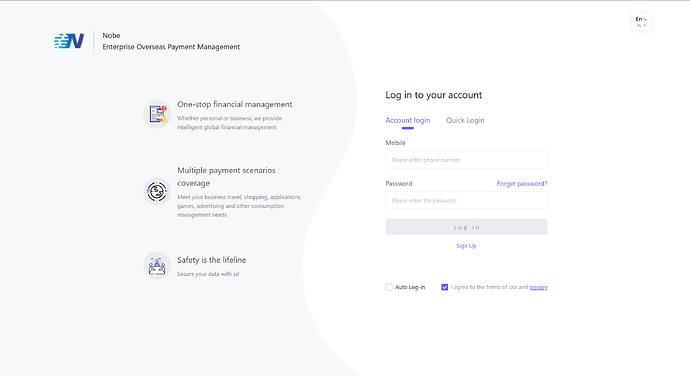
Task: Click the Nobe logo icon
Action: (69, 41)
